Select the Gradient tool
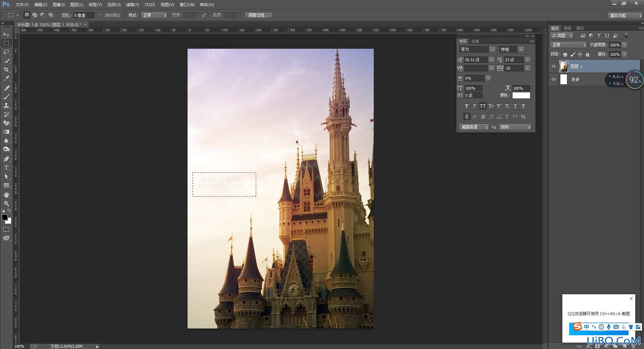The width and height of the screenshot is (644, 349). pyautogui.click(x=6, y=132)
